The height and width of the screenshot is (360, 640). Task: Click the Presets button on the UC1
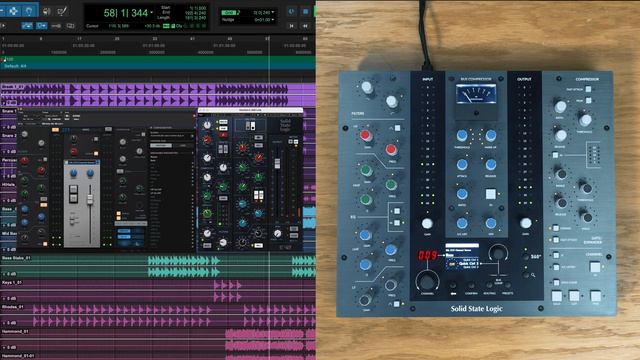coord(508,286)
